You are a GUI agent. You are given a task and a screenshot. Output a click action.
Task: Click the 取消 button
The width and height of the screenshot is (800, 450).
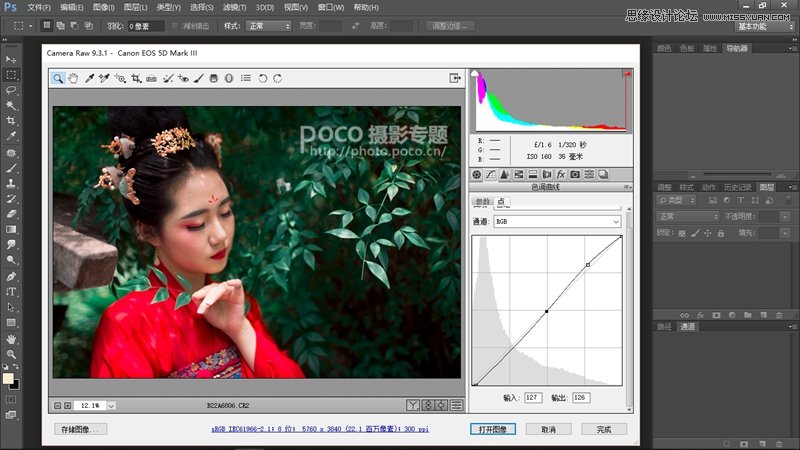pos(548,429)
